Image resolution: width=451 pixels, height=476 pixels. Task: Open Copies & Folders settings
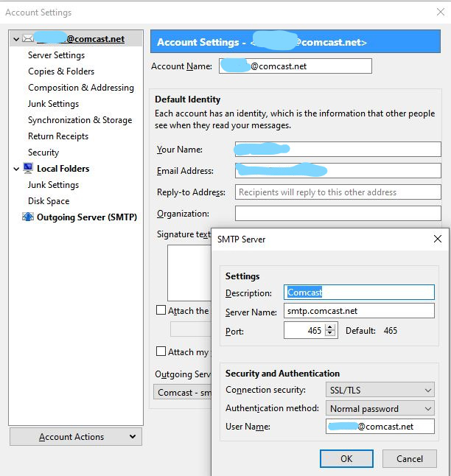click(61, 71)
